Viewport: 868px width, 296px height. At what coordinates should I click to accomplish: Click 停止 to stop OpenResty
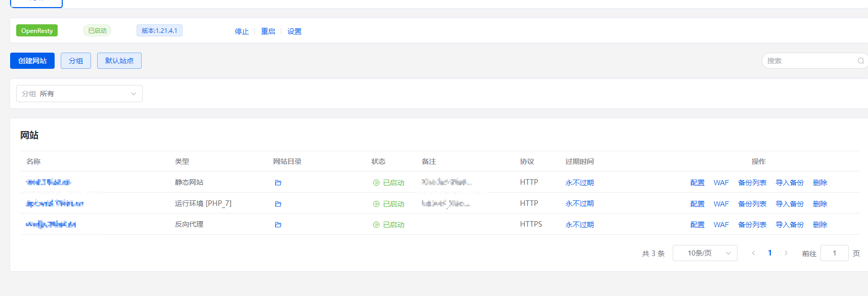click(242, 31)
